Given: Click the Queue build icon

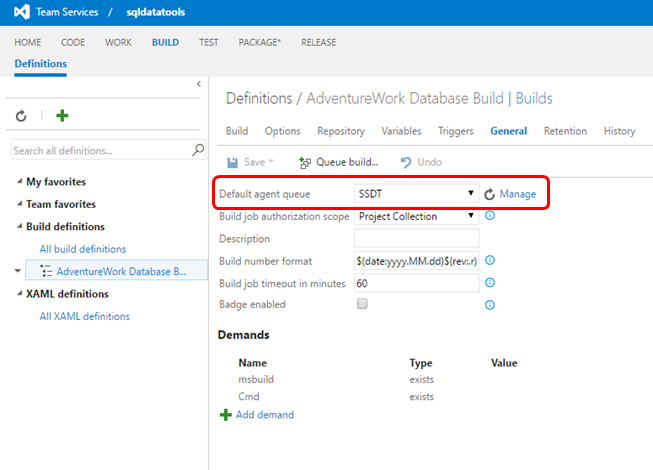Looking at the screenshot, I should pyautogui.click(x=305, y=163).
